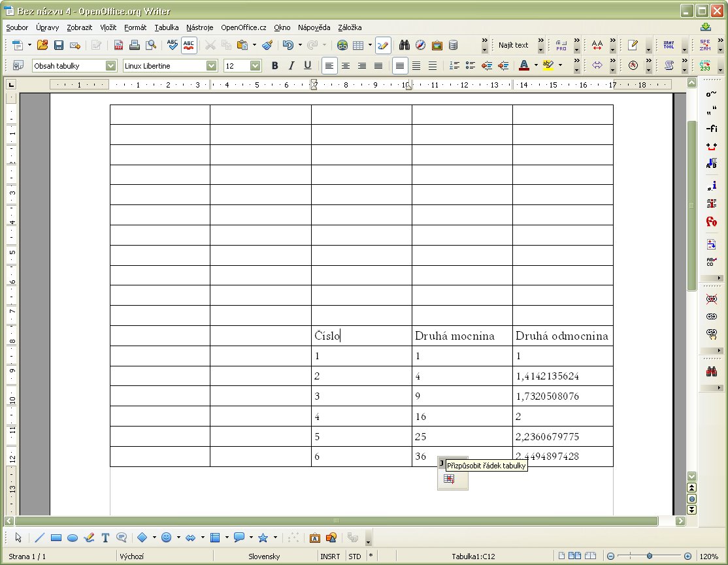Open the Data Sources icon
This screenshot has width=728, height=565.
(x=453, y=45)
